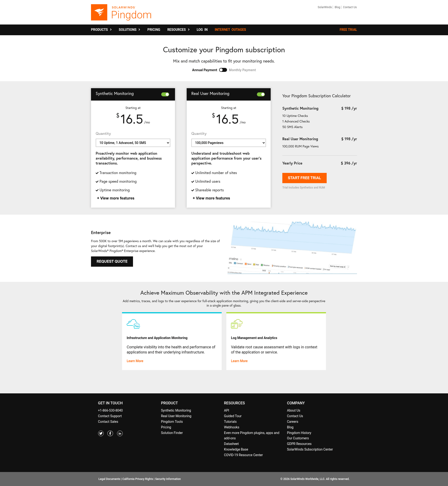The image size is (448, 486).
Task: Click the Start Free Trial button
Action: click(304, 178)
